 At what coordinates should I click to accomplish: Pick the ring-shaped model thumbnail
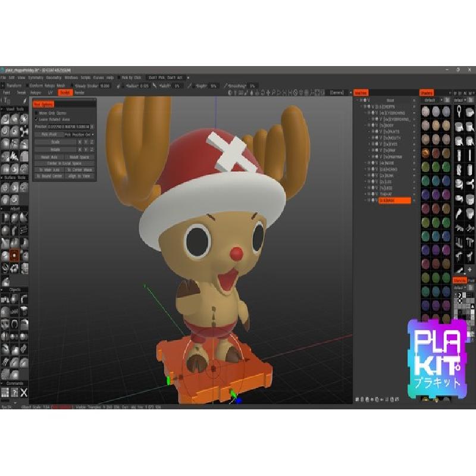pyautogui.click(x=459, y=112)
